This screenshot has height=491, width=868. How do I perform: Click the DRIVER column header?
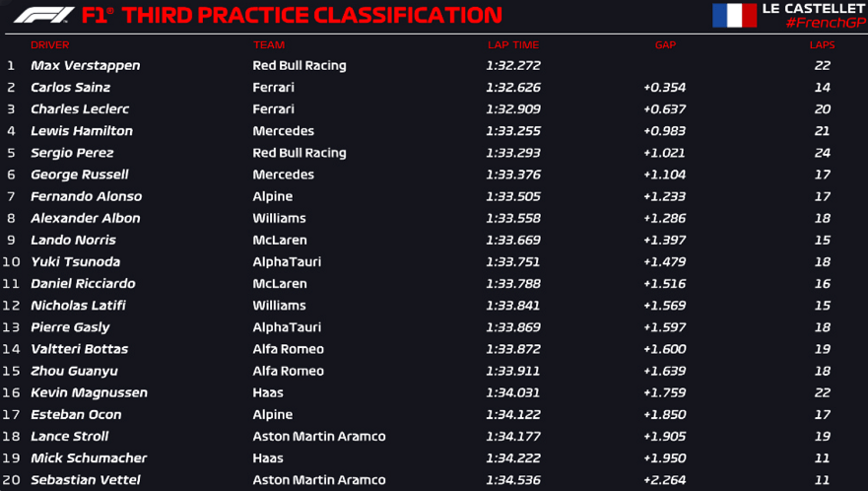pos(50,45)
